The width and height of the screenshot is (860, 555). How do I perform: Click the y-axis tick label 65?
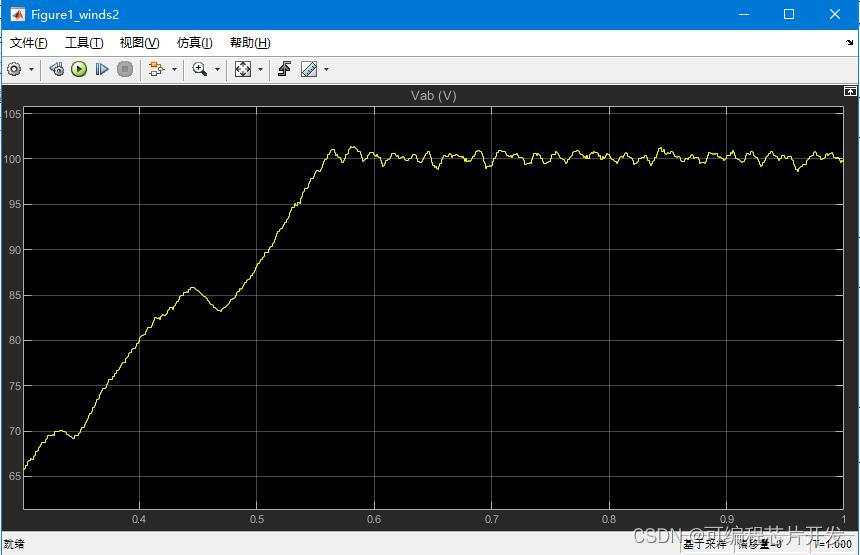[x=15, y=476]
